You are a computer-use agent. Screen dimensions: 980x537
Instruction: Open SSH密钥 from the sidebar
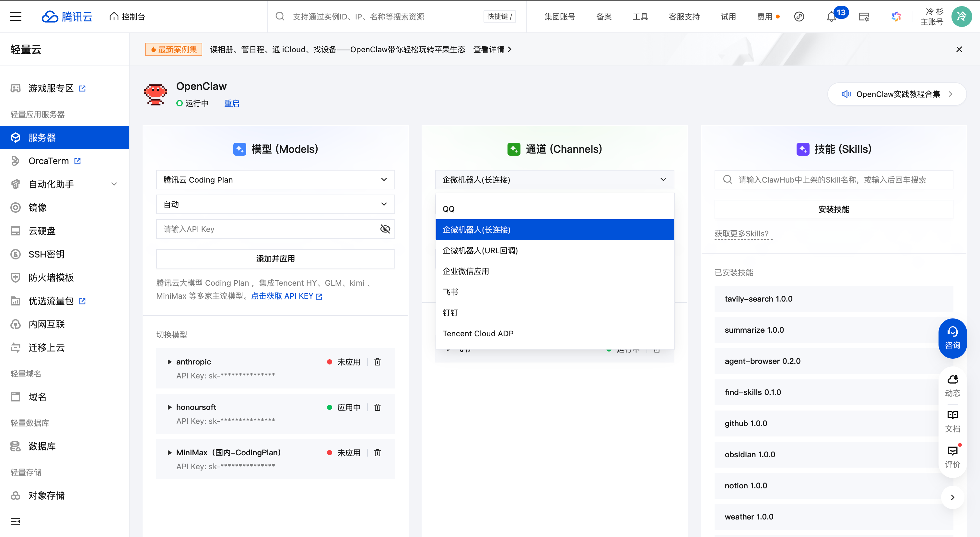(x=46, y=254)
